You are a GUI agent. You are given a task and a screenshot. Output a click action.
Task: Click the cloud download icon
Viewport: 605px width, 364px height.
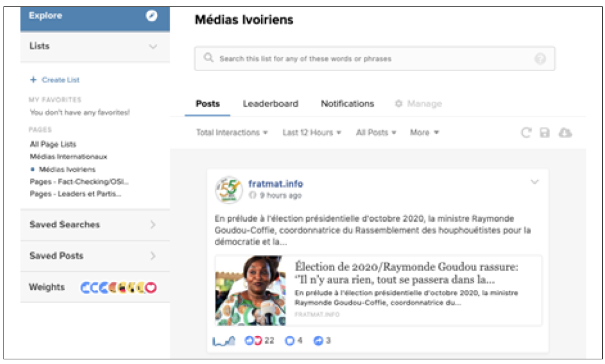coord(565,133)
